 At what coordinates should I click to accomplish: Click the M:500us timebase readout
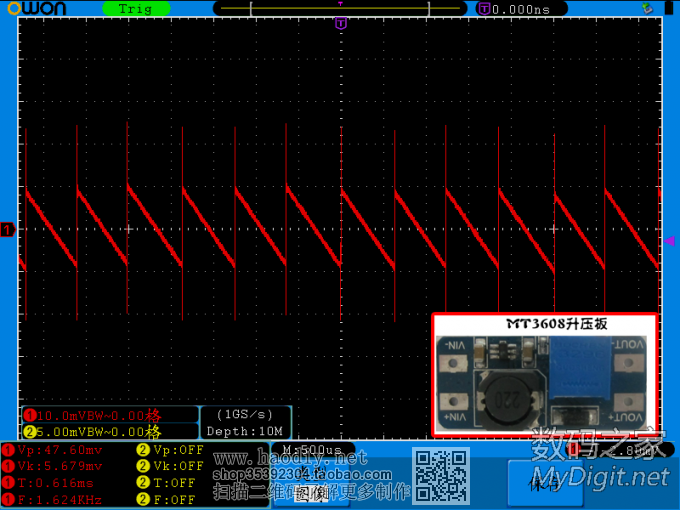click(x=312, y=450)
